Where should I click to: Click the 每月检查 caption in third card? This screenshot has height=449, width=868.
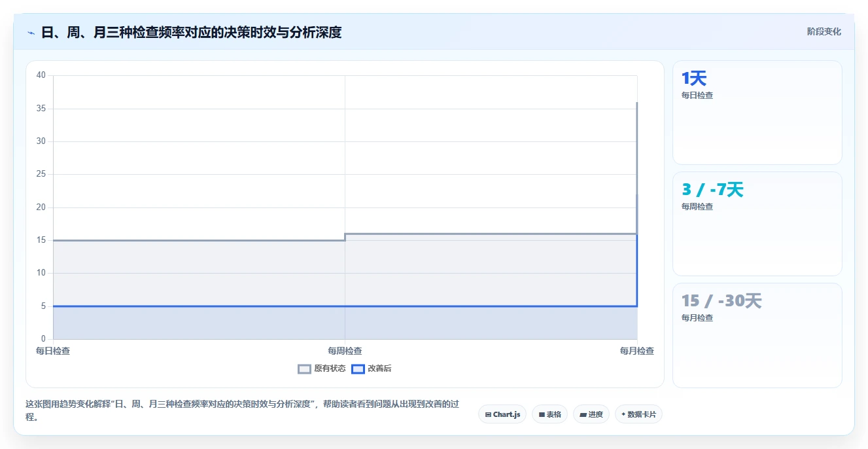pyautogui.click(x=697, y=318)
